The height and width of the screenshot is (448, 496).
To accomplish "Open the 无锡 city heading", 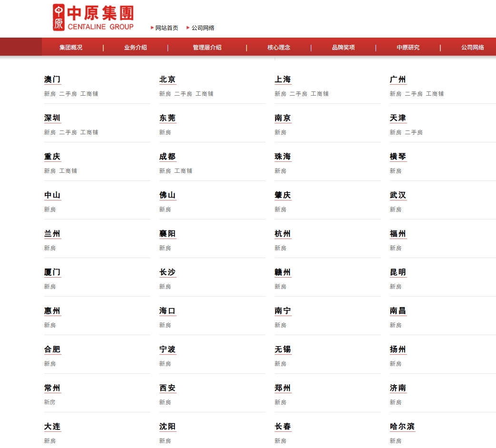I will click(282, 349).
